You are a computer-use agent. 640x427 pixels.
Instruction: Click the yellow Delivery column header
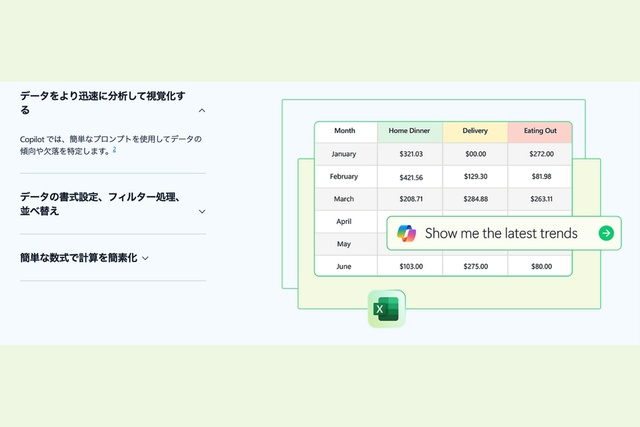coord(475,131)
